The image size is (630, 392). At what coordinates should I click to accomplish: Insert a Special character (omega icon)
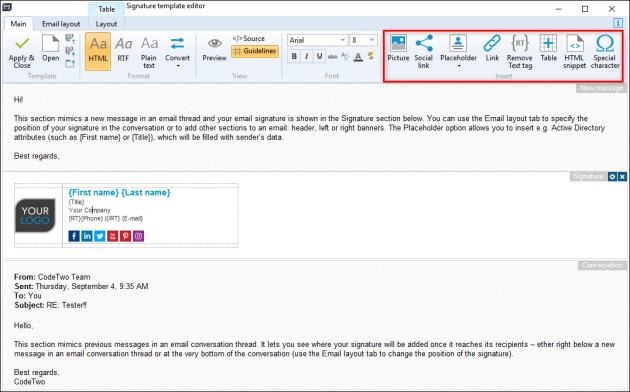point(605,52)
